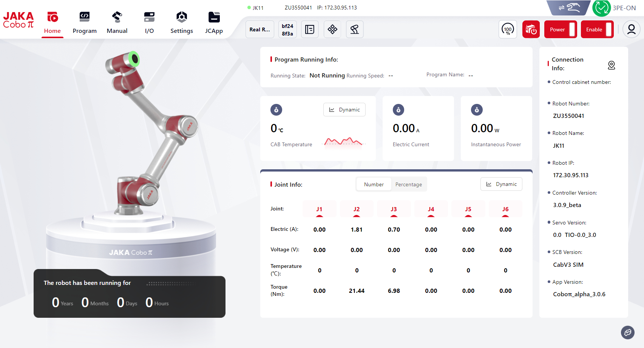Click the chat link icon at bottom right

pyautogui.click(x=627, y=333)
